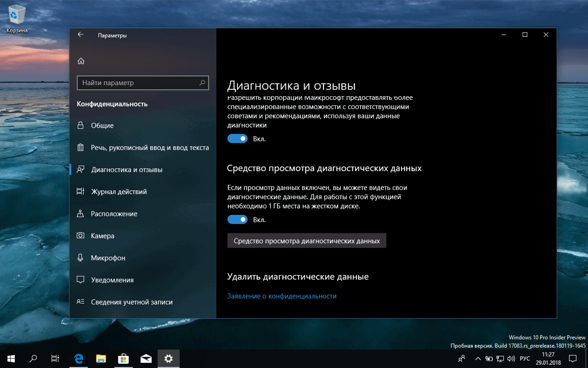588x368 pixels.
Task: Select Диагностика и отзывы in the sidebar
Action: (x=143, y=170)
